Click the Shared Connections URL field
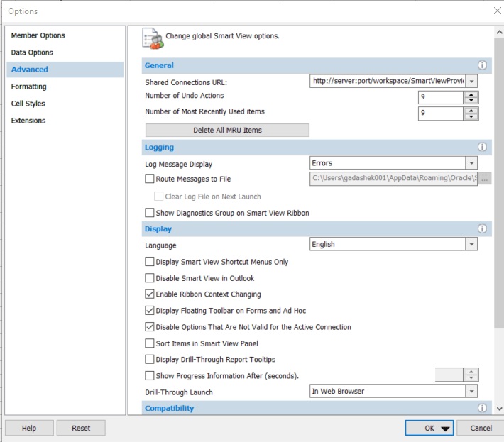The width and height of the screenshot is (504, 442). click(388, 82)
